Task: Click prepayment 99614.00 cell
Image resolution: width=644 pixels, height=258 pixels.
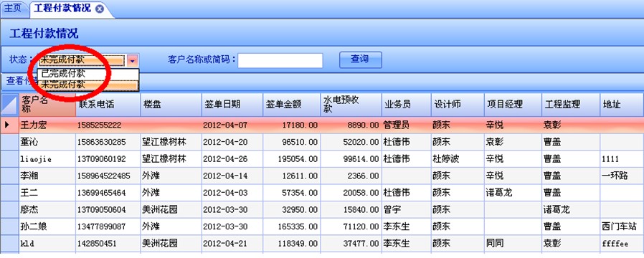Action: (351, 159)
